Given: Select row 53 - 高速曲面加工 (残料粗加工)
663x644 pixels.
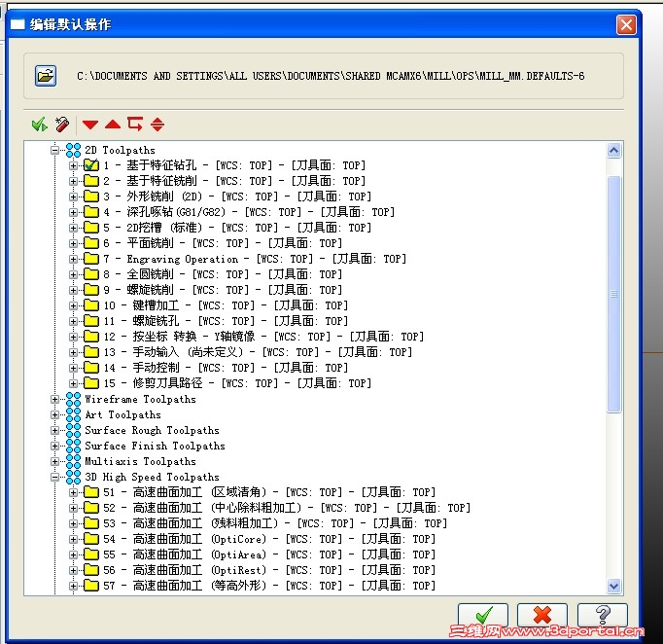Looking at the screenshot, I should [x=275, y=523].
